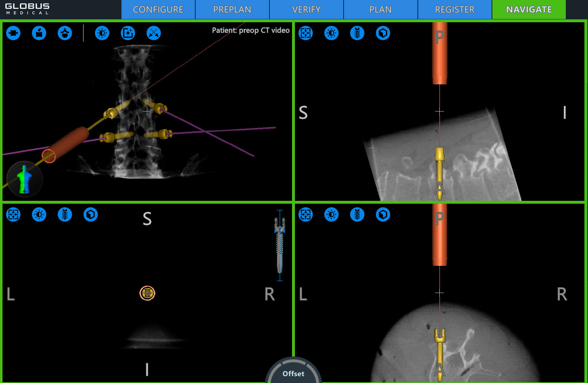Click the 3D cube icon in the axial (L–R) view
The image size is (588, 383).
pyautogui.click(x=383, y=214)
